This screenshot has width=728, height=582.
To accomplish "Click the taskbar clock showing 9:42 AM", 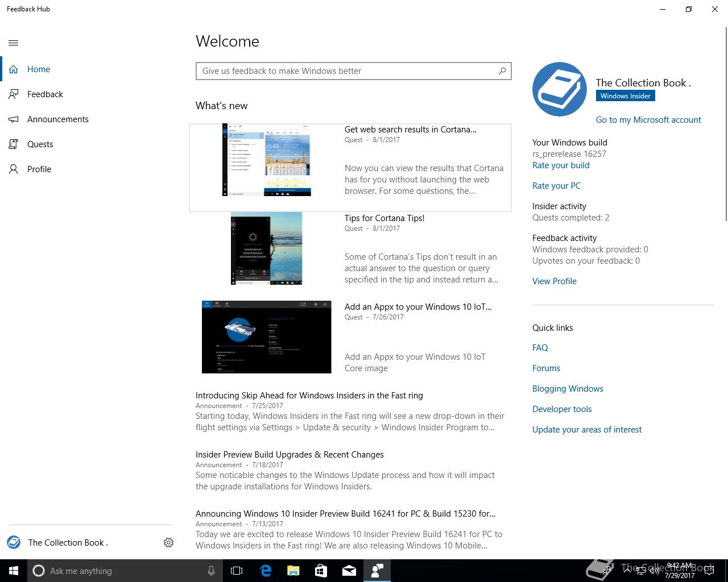I will (679, 571).
